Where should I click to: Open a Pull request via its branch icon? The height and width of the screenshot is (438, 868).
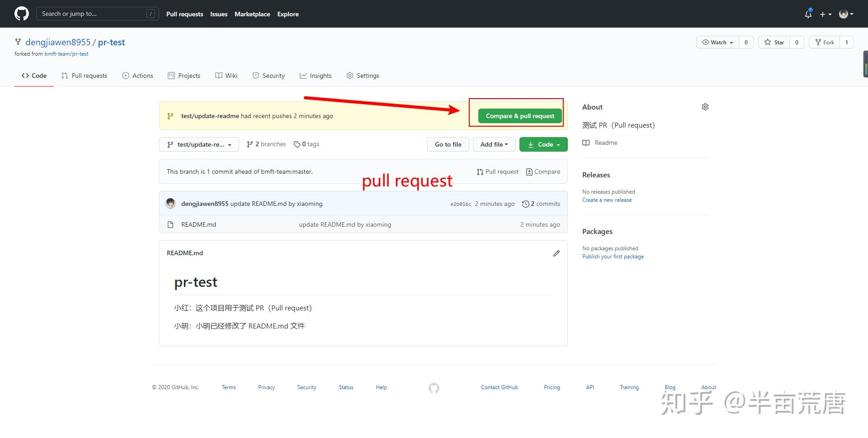coord(480,171)
